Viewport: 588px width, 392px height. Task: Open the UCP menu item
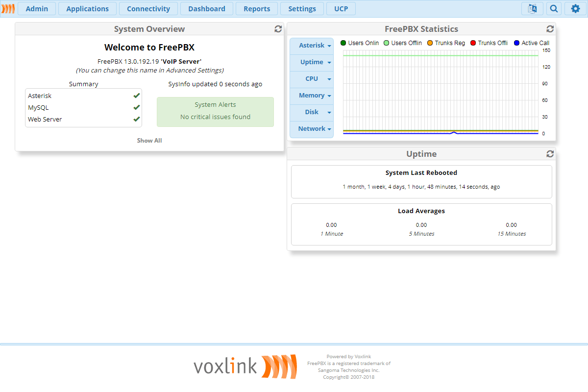[x=341, y=8]
